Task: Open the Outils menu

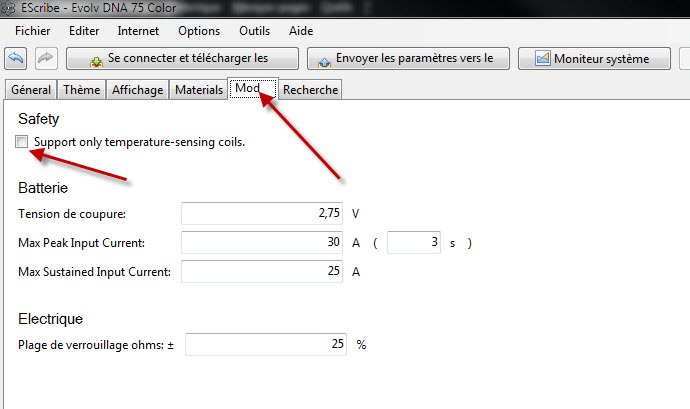Action: point(254,31)
